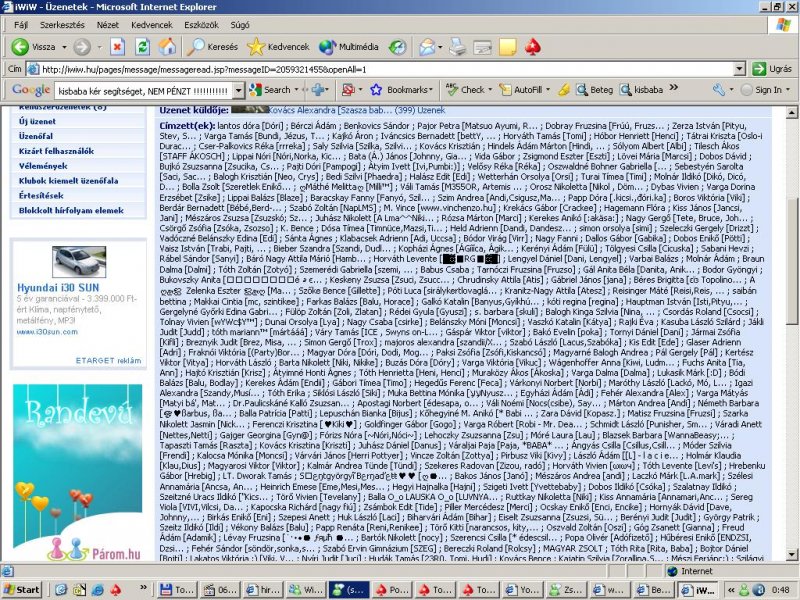This screenshot has width=800, height=600.
Task: Open the Kedvencek menu
Action: point(152,25)
